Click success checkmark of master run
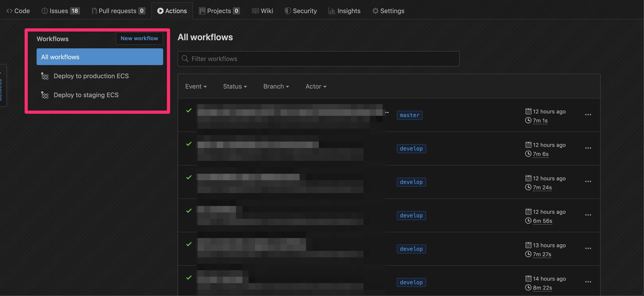644x296 pixels. point(189,110)
